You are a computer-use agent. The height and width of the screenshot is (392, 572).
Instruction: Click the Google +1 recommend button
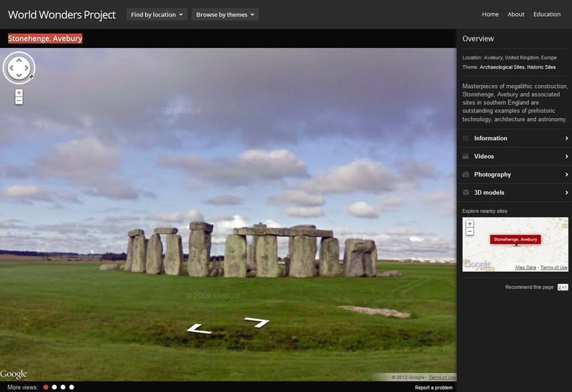563,288
